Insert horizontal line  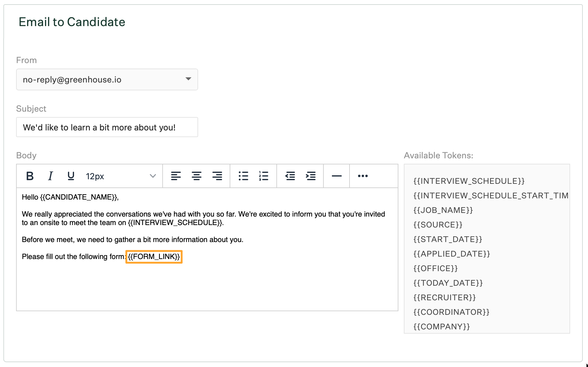click(336, 176)
